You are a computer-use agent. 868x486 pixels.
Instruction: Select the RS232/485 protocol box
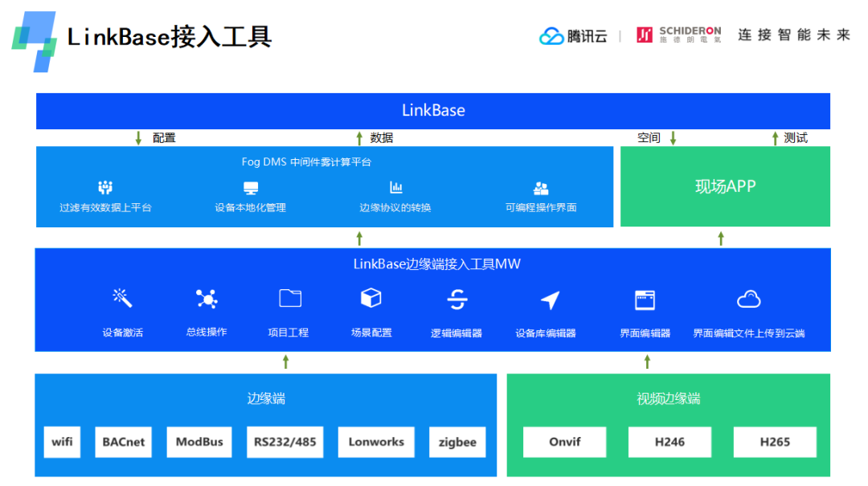pos(285,442)
